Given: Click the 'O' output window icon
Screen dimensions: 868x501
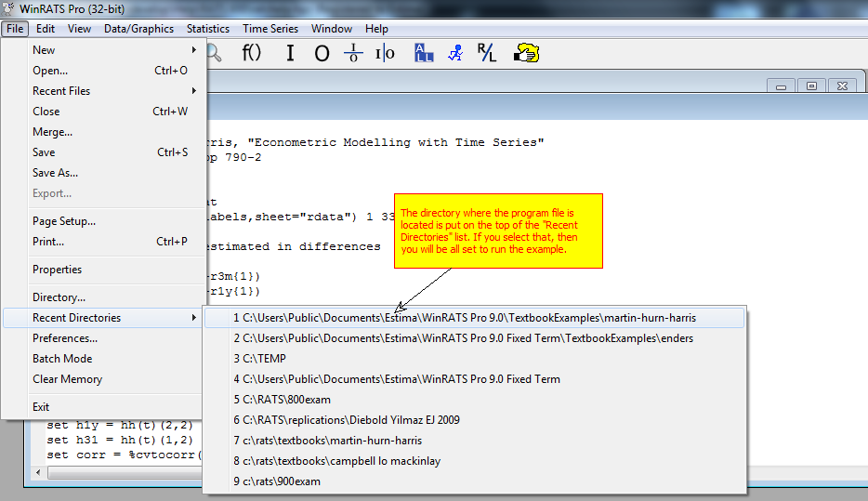Looking at the screenshot, I should coord(322,54).
